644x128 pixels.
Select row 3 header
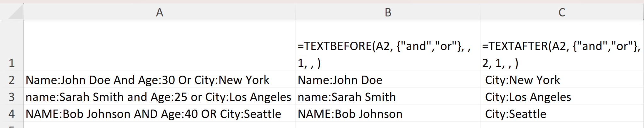point(12,97)
